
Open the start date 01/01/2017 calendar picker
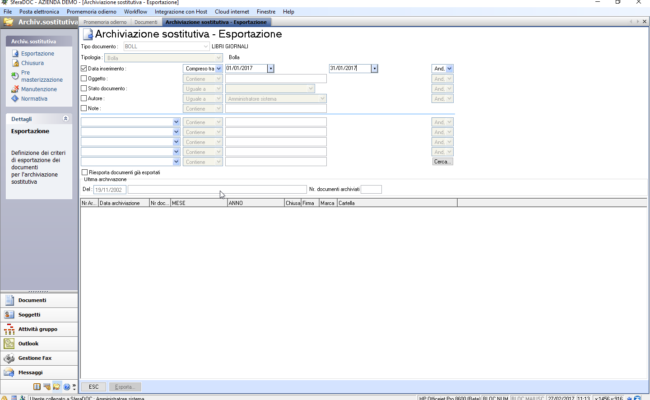point(271,68)
